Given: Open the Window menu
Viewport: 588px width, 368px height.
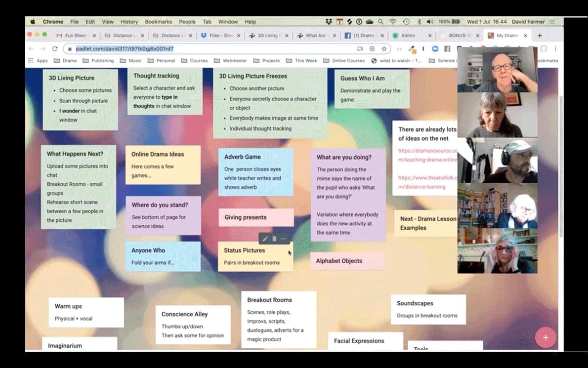Looking at the screenshot, I should [x=228, y=22].
